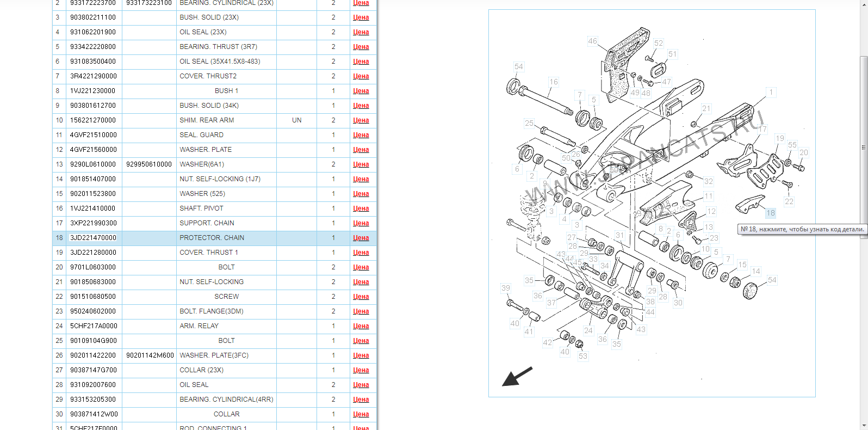
Task: Select part number 3JD221470000 cell
Action: 94,238
